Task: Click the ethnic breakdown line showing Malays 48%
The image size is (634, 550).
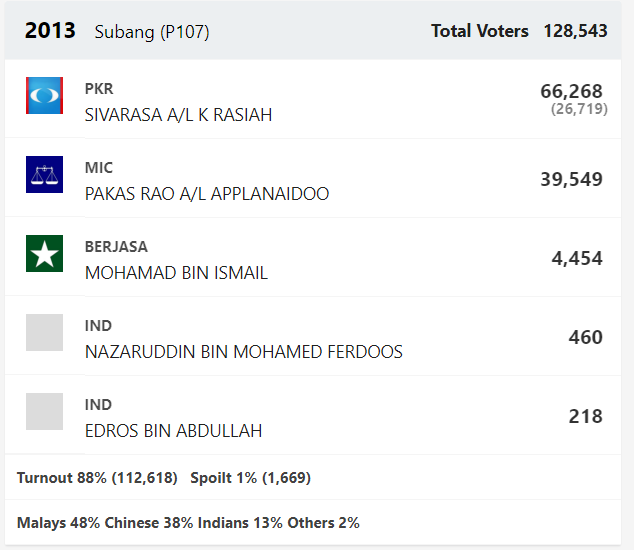Action: (188, 522)
